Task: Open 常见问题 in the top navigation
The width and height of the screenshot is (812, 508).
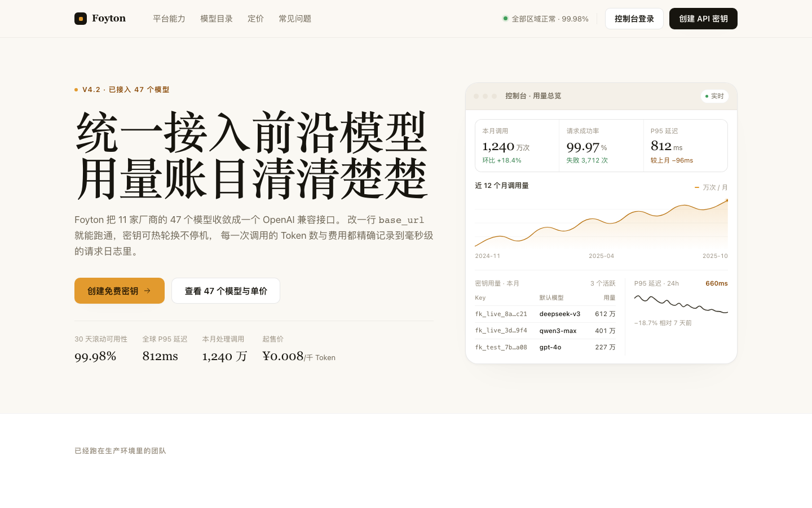Action: click(x=295, y=19)
